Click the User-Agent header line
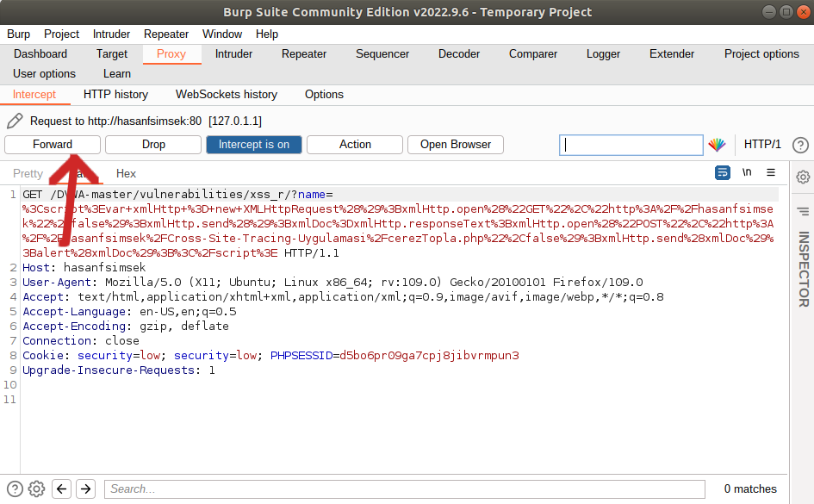This screenshot has height=504, width=814. [332, 283]
